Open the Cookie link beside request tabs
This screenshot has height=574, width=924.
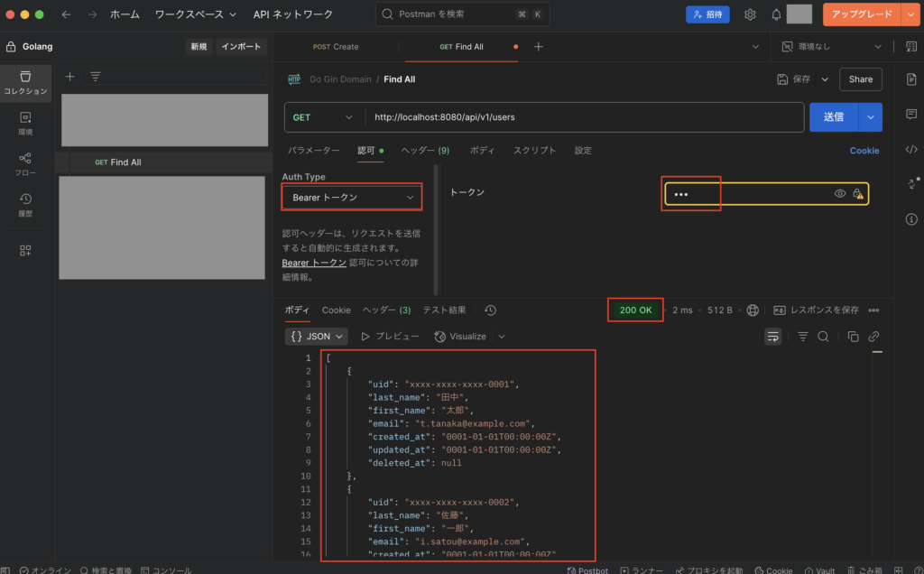(x=864, y=151)
